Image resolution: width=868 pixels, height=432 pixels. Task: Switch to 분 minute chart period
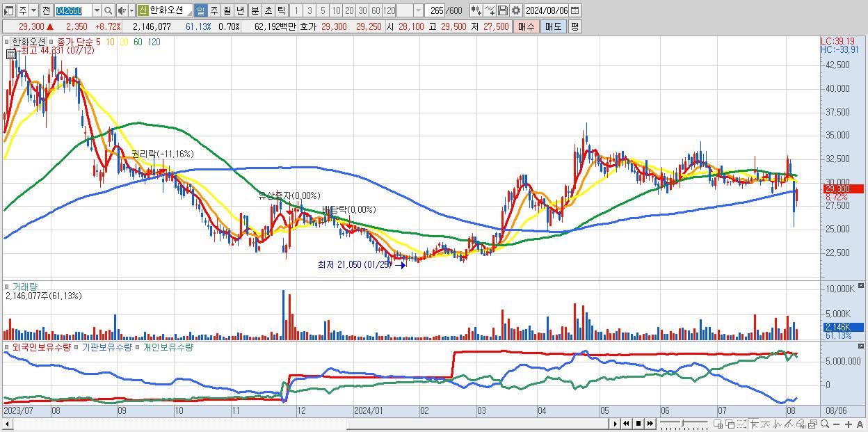(x=255, y=10)
